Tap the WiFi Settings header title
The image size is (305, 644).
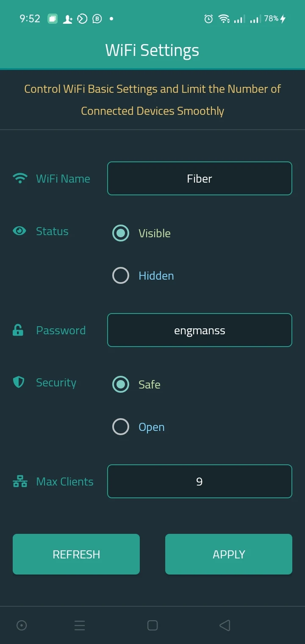pyautogui.click(x=152, y=50)
